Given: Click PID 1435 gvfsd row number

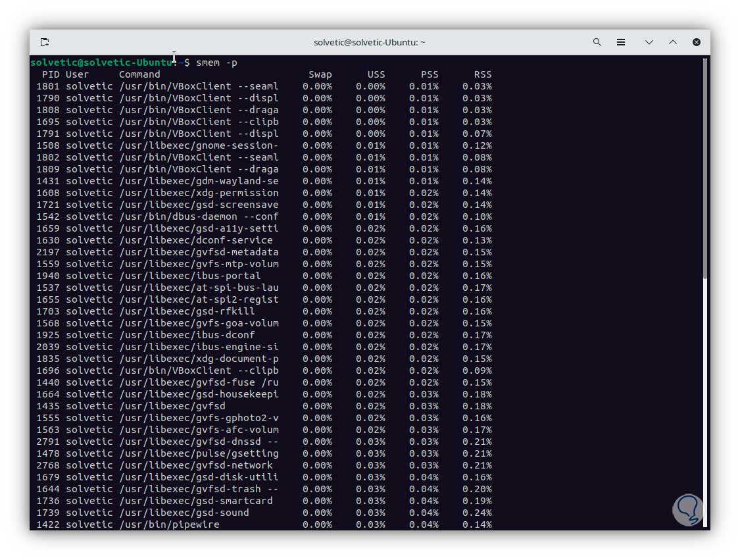Looking at the screenshot, I should [48, 406].
